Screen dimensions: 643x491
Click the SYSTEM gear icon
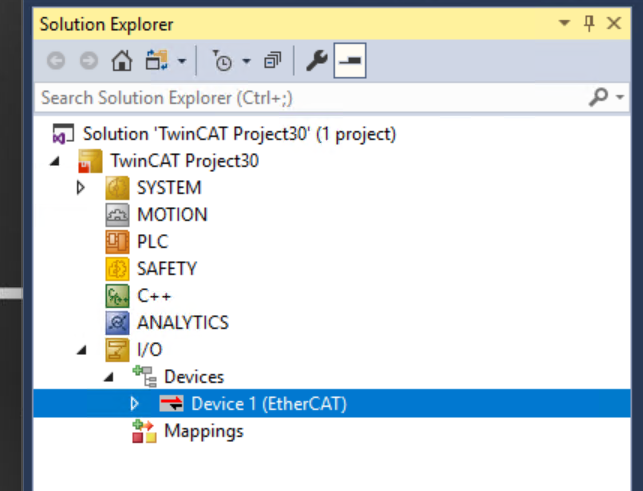(x=117, y=188)
